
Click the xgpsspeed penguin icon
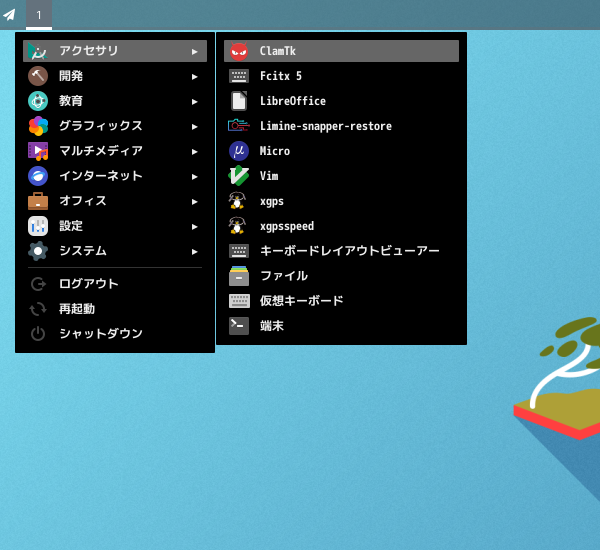coord(237,226)
